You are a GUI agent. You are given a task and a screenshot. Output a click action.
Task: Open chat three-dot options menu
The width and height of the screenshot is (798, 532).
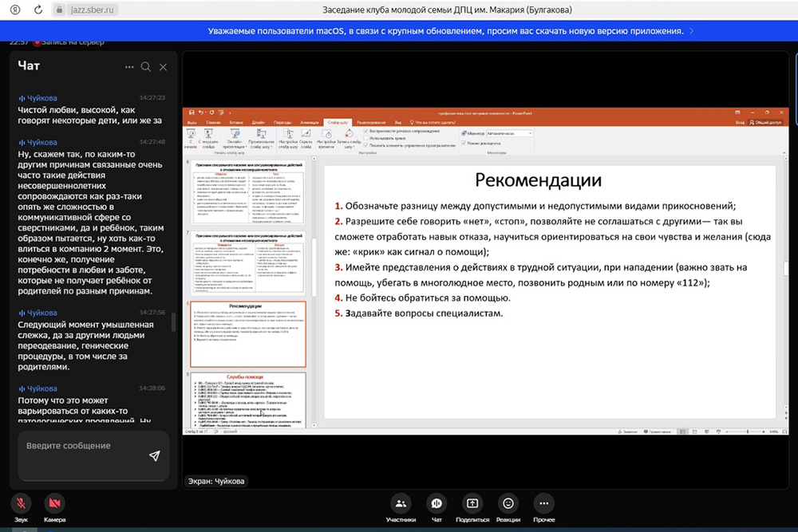[129, 67]
